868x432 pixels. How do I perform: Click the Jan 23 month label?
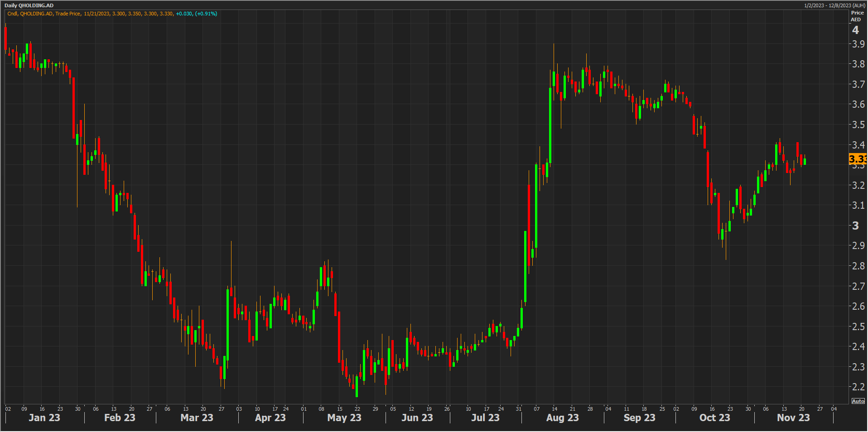tap(44, 418)
